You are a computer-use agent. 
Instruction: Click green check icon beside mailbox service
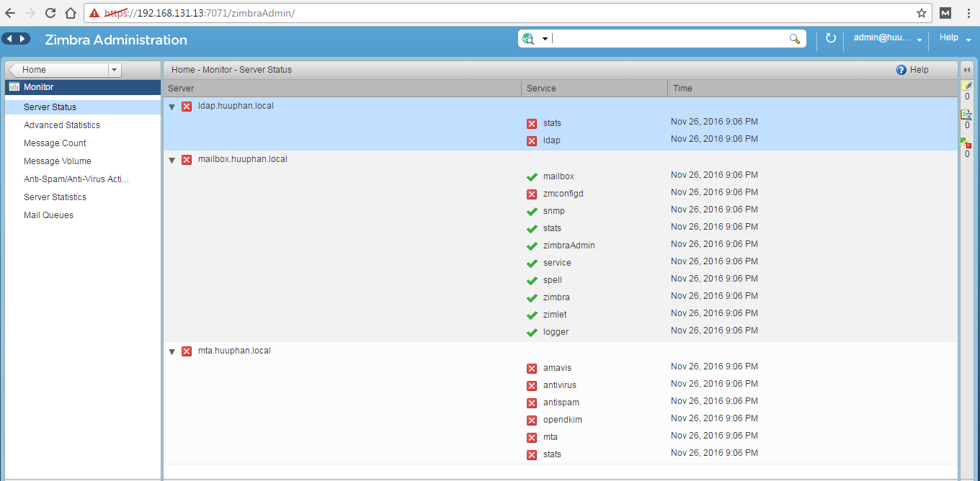pyautogui.click(x=532, y=177)
